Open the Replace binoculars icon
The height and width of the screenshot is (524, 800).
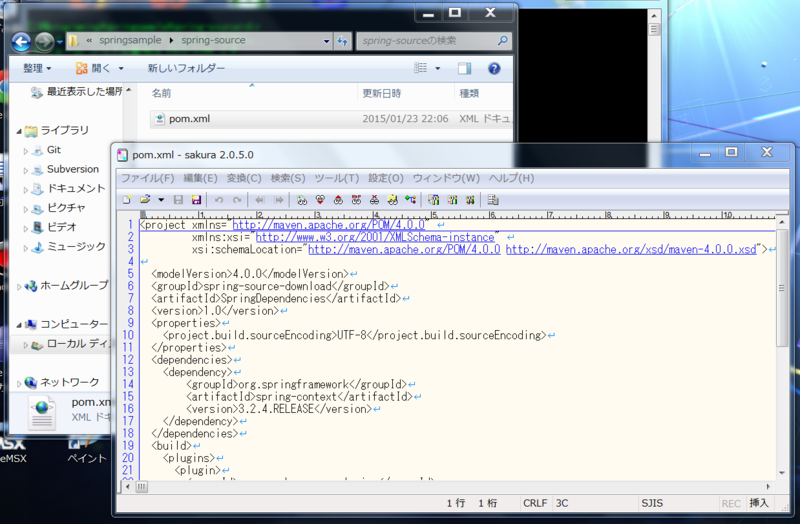[x=356, y=199]
